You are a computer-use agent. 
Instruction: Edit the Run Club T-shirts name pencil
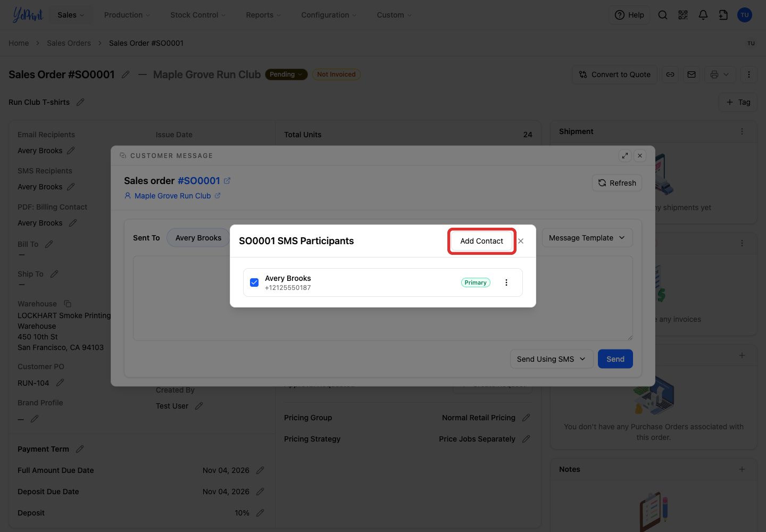[80, 102]
